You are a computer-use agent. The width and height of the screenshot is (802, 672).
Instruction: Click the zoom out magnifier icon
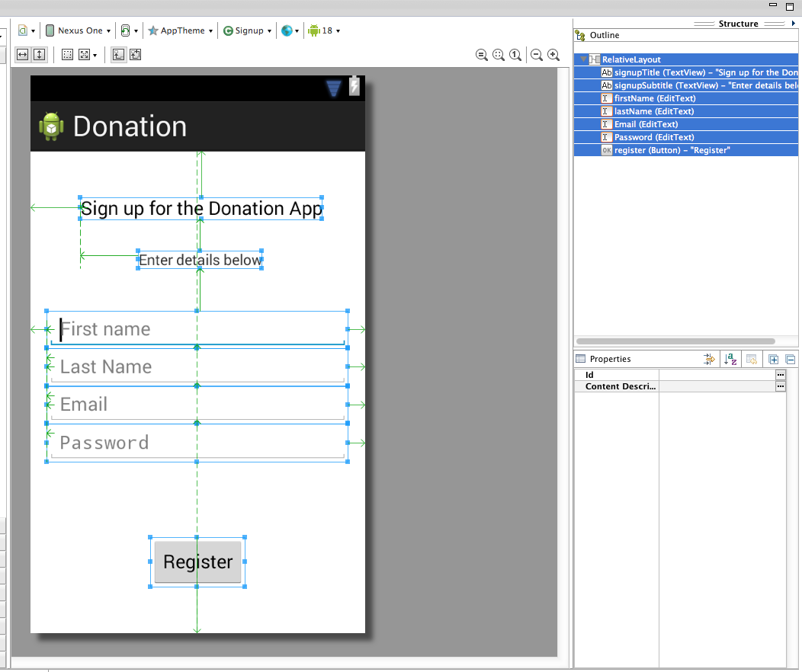[x=537, y=55]
